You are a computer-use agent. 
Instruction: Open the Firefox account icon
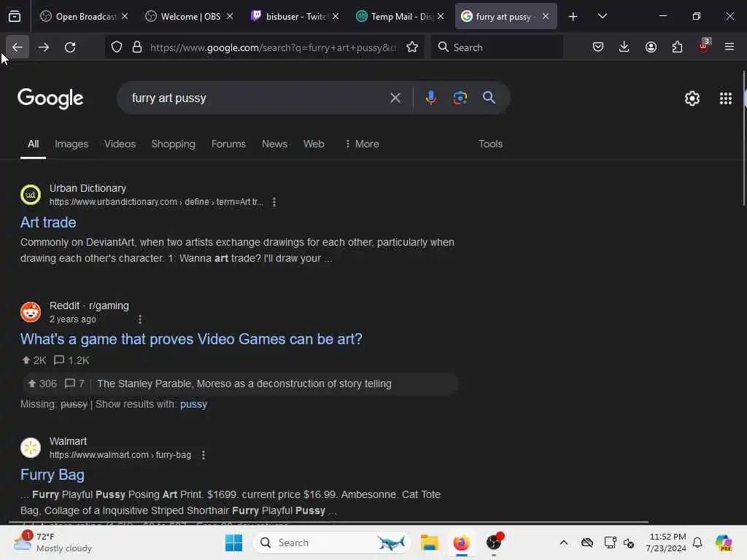pos(651,47)
